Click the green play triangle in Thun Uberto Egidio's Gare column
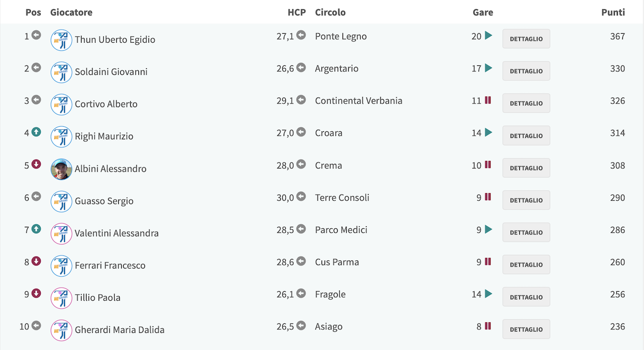644x350 pixels. tap(489, 36)
